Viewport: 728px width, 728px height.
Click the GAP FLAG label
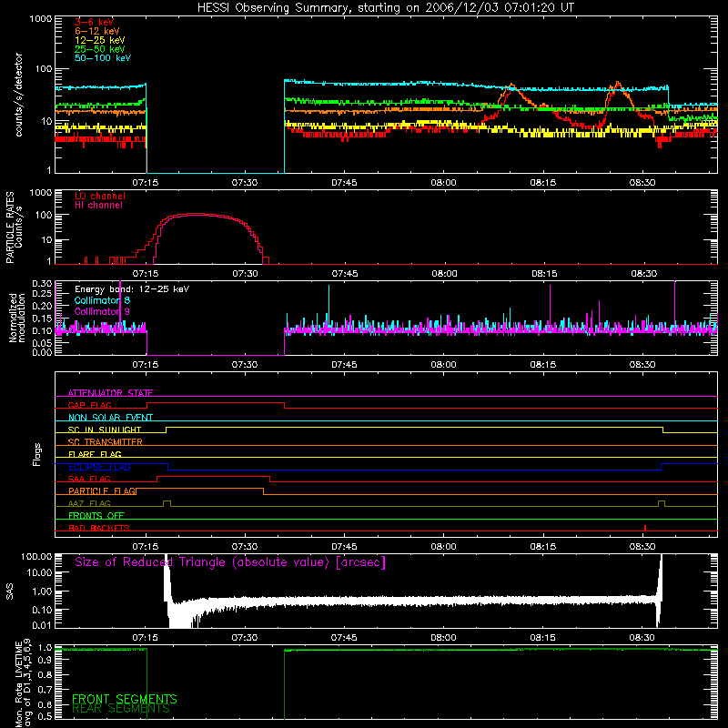[x=89, y=405]
